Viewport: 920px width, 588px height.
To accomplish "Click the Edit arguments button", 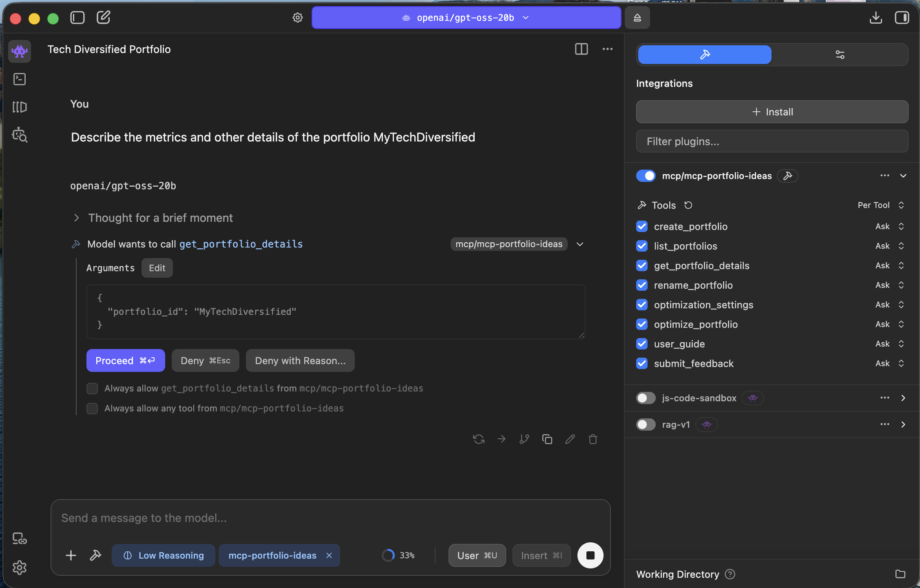I will click(157, 268).
